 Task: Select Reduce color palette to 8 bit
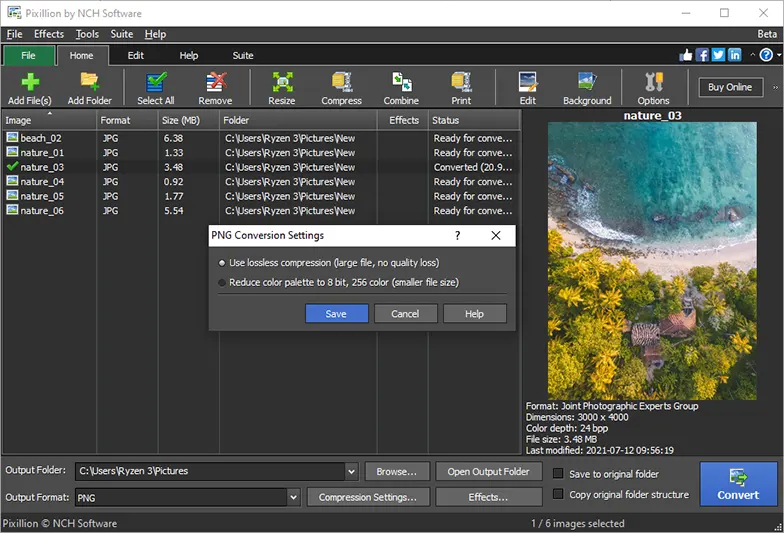[x=222, y=283]
